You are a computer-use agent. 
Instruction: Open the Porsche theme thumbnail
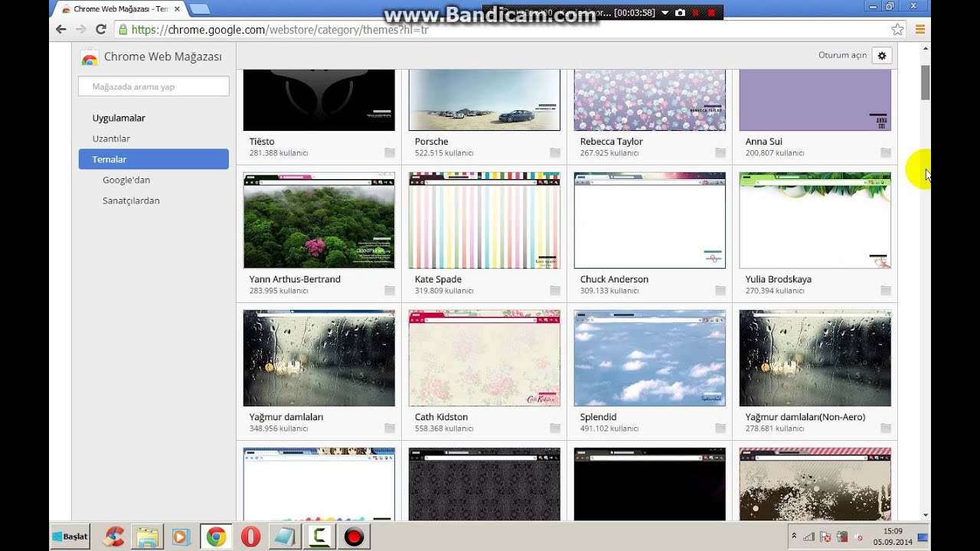pos(485,100)
